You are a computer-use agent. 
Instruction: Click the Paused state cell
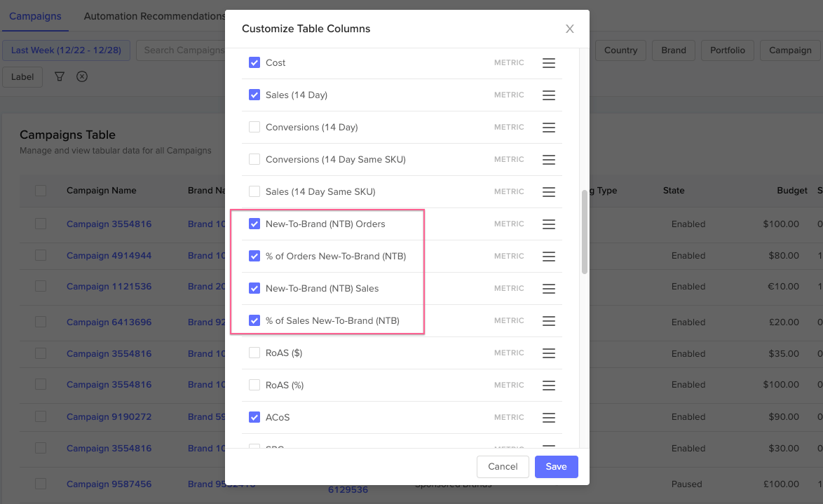click(686, 484)
